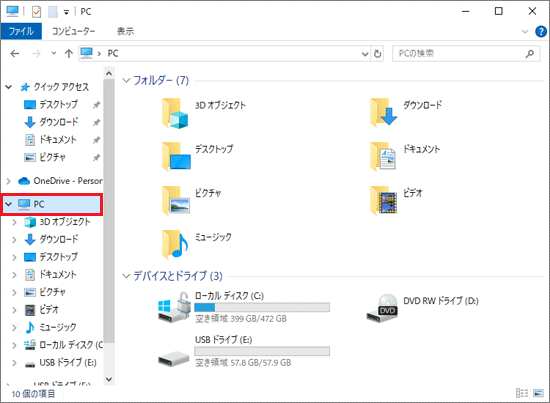Open the ピクチャ folder icon in main pane
This screenshot has width=550, height=403.
pyautogui.click(x=176, y=201)
